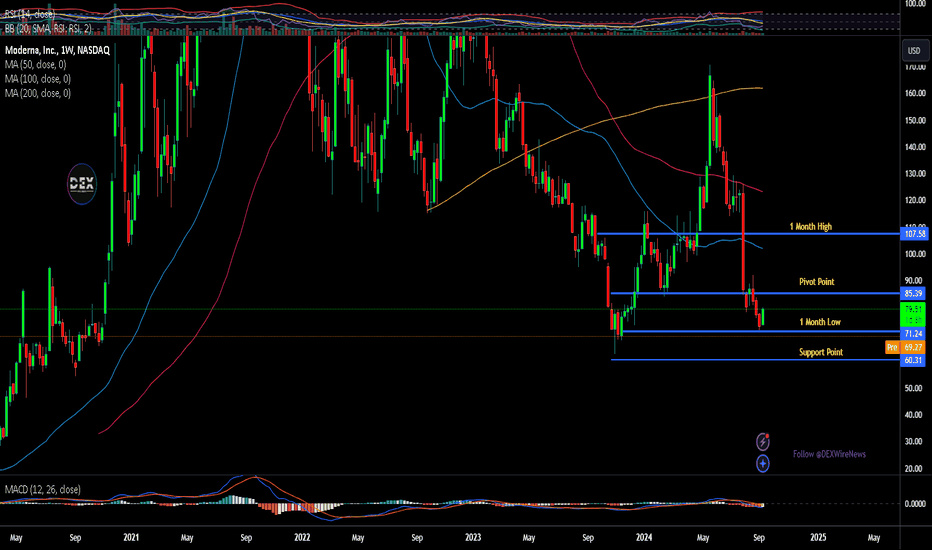The height and width of the screenshot is (550, 932).
Task: Click the 150.00 price axis label
Action: [915, 120]
